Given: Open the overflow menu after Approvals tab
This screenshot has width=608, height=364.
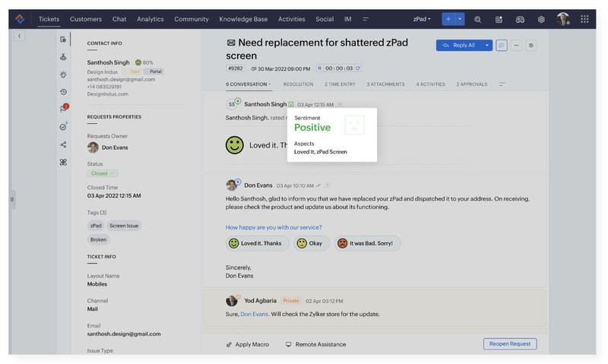Looking at the screenshot, I should coord(502,84).
